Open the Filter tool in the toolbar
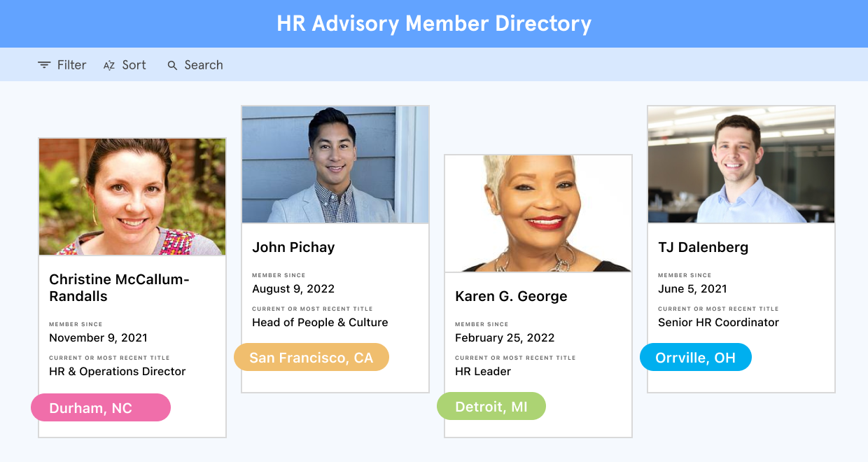 click(62, 64)
